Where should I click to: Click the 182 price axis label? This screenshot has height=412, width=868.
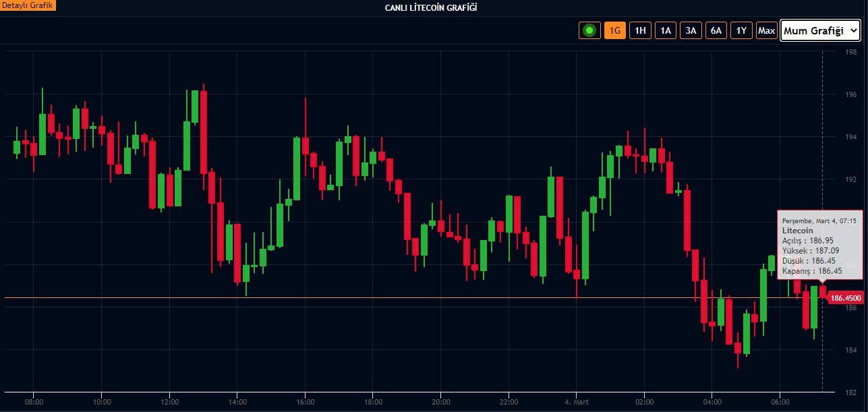point(851,392)
